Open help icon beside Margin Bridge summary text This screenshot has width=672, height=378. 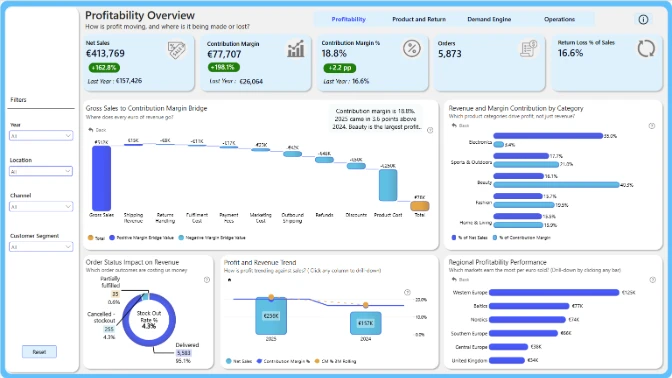click(430, 130)
